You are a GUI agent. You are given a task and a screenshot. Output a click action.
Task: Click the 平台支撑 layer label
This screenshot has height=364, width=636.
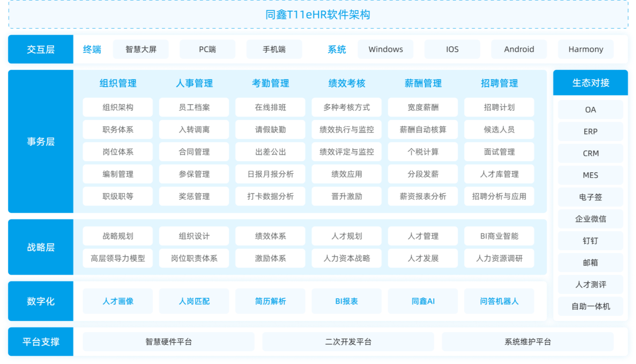[x=41, y=342]
